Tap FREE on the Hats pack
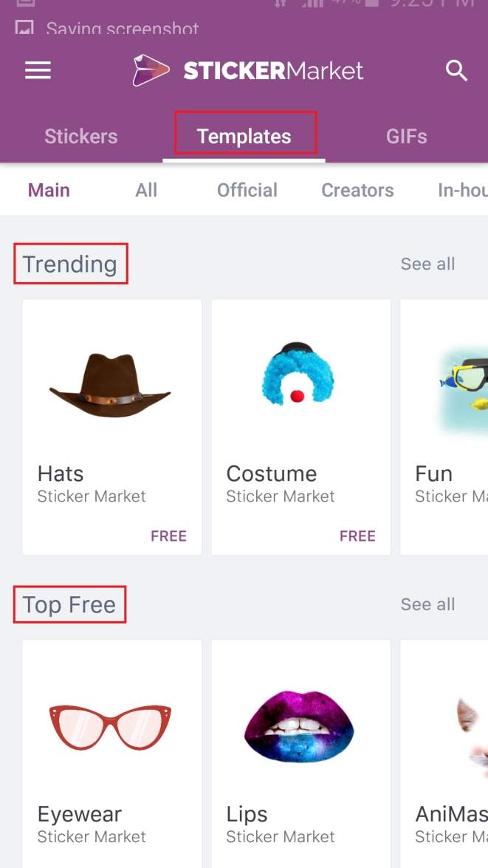 169,536
